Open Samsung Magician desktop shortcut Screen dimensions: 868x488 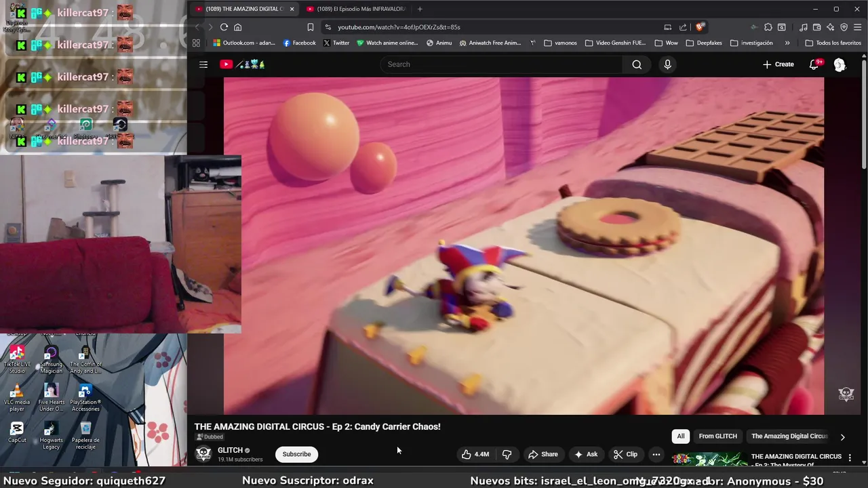click(x=51, y=360)
